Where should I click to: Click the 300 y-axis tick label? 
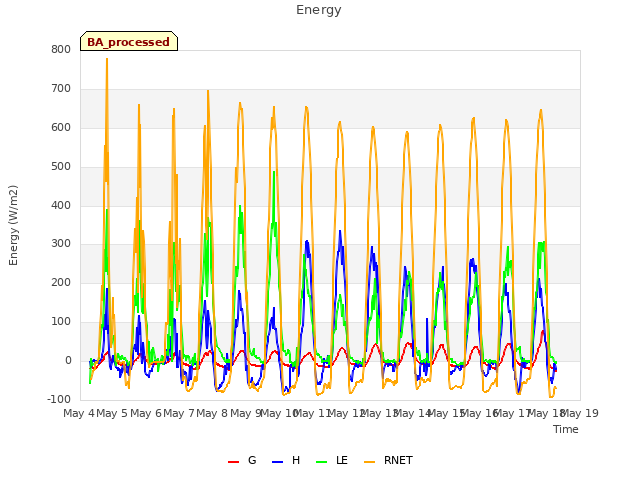[x=61, y=244]
